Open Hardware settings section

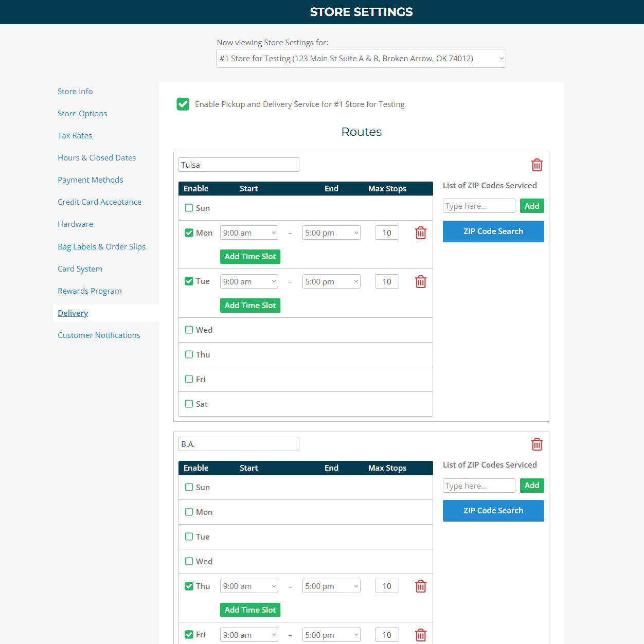pos(76,224)
